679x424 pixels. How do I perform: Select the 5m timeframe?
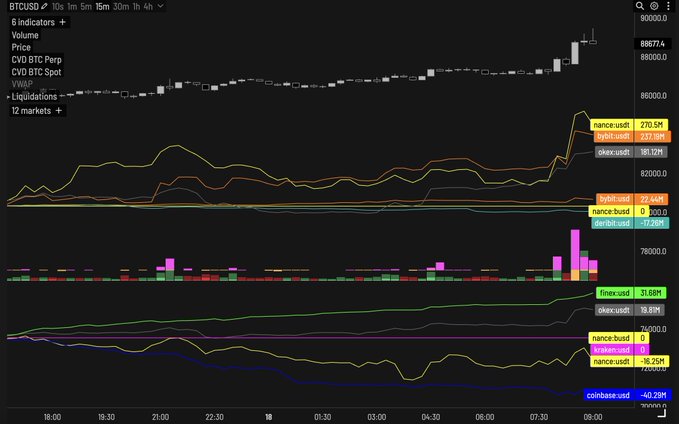click(x=87, y=6)
